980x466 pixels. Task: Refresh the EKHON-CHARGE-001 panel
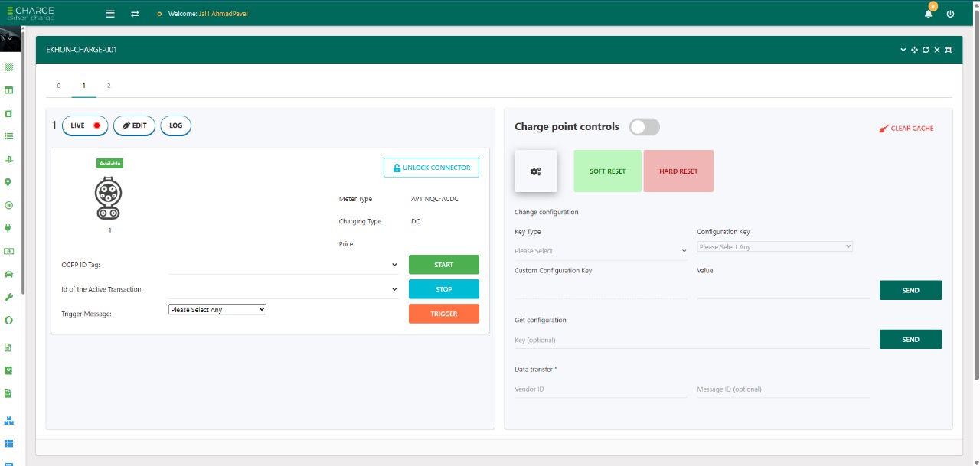point(926,50)
